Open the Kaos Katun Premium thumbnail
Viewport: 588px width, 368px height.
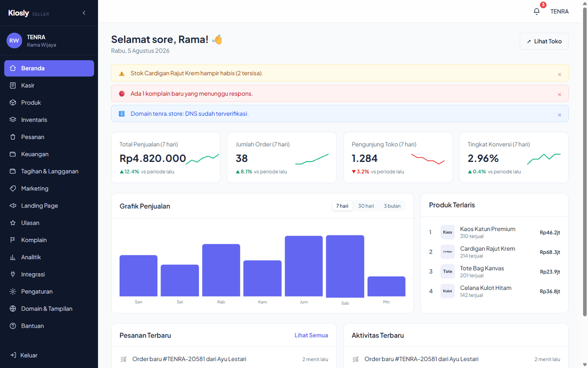click(x=447, y=232)
